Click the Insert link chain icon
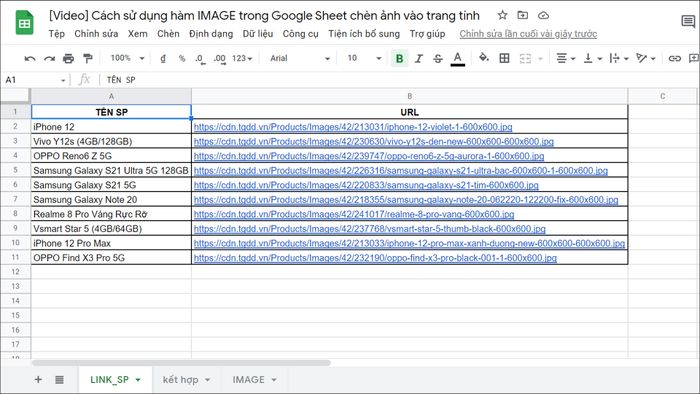Image resolution: width=700 pixels, height=394 pixels. (675, 58)
